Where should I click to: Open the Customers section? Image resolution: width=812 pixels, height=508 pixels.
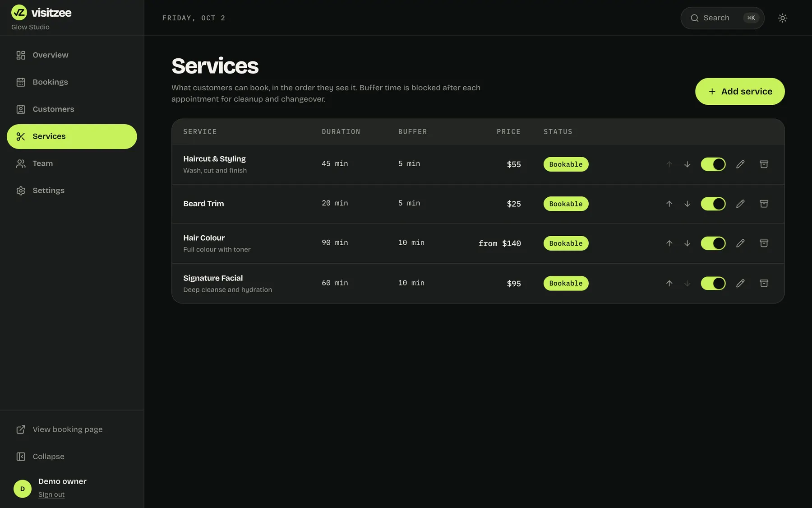72,109
